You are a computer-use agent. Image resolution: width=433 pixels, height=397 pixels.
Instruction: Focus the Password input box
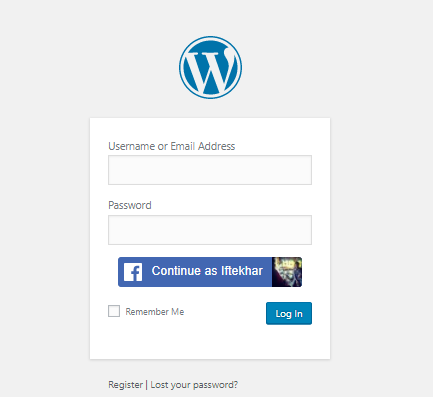210,230
